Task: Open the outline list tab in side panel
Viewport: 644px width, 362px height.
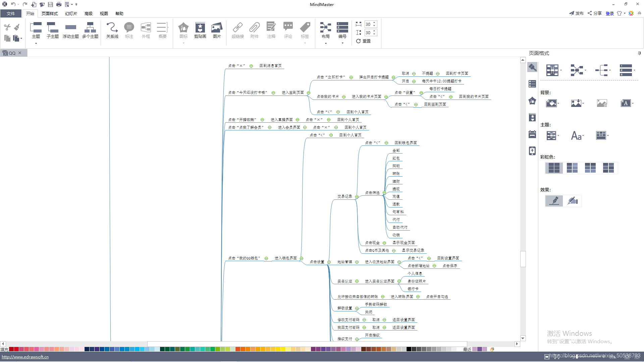Action: coord(532,84)
